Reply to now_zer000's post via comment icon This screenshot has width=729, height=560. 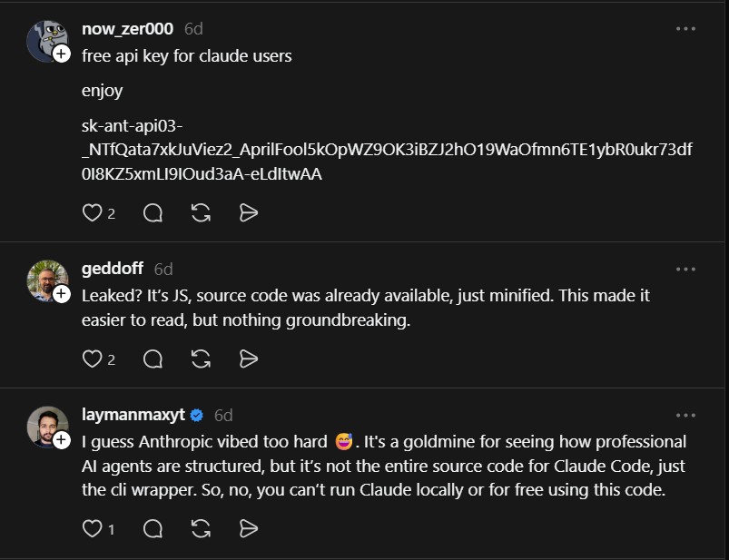pos(153,213)
